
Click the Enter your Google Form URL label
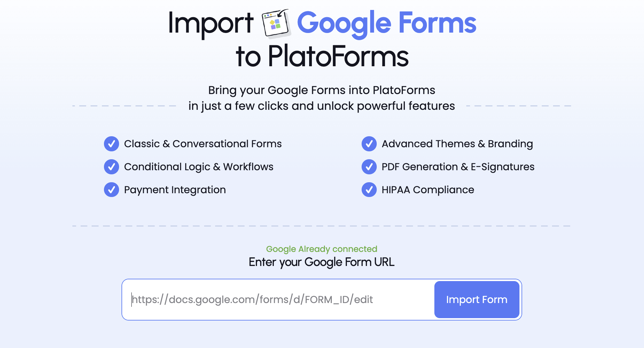click(321, 262)
